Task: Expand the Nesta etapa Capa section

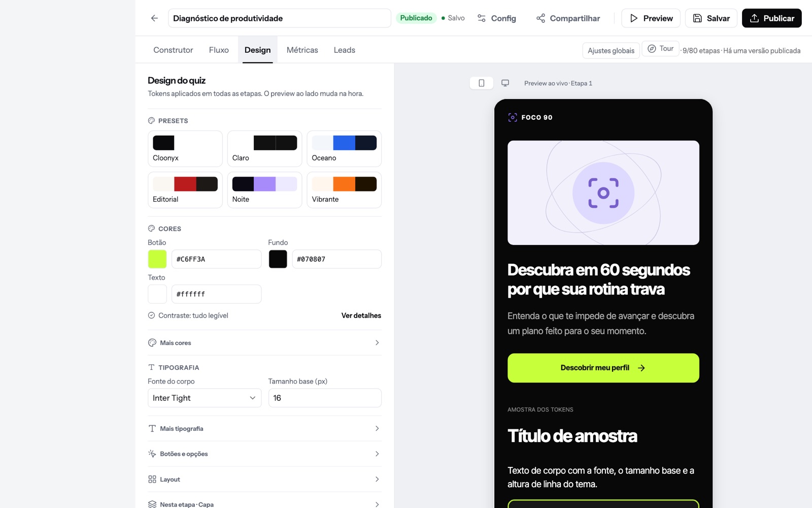Action: click(x=264, y=504)
